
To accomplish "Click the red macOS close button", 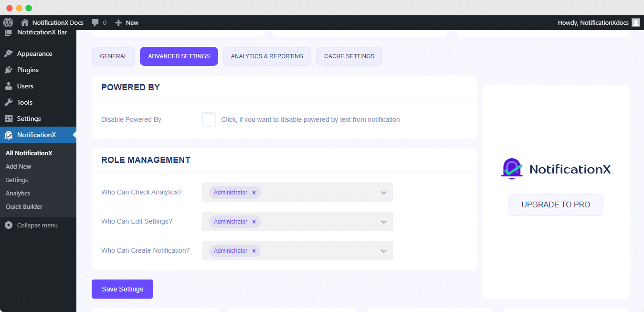I will (10, 8).
